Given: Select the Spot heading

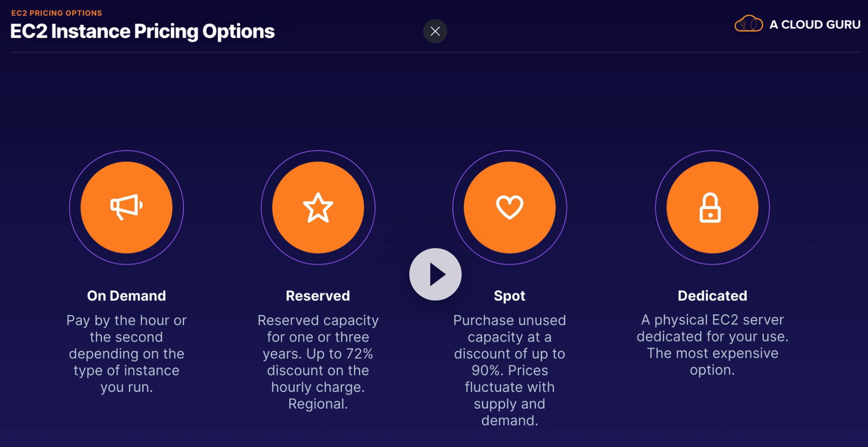Looking at the screenshot, I should pyautogui.click(x=509, y=295).
